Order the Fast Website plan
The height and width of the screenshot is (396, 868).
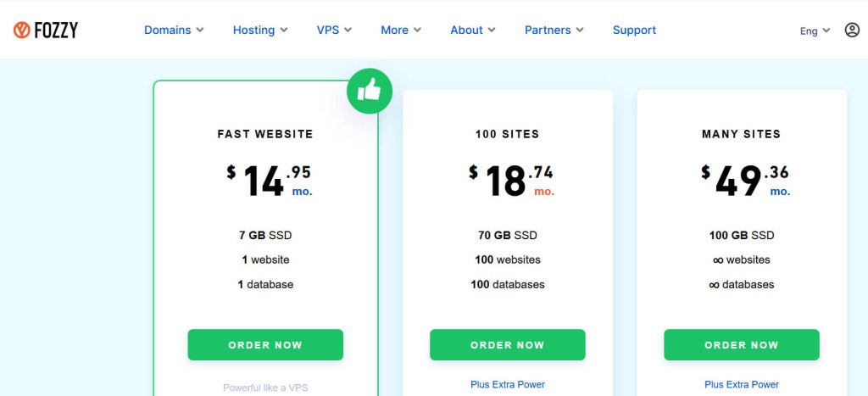(x=265, y=345)
